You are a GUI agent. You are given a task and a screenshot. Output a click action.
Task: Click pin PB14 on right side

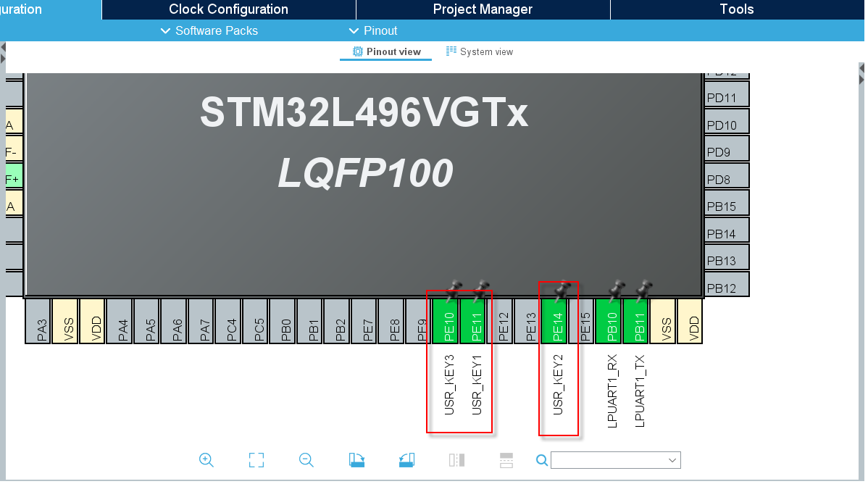coord(727,230)
